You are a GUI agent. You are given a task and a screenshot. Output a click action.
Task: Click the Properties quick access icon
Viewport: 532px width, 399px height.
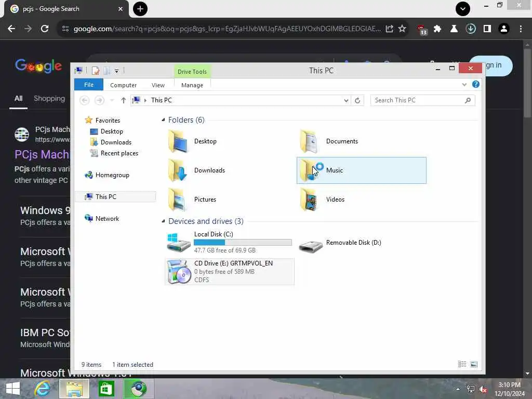(x=96, y=71)
